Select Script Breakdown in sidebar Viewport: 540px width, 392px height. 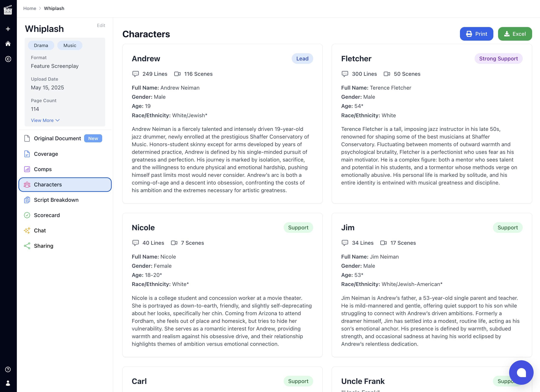[56, 200]
